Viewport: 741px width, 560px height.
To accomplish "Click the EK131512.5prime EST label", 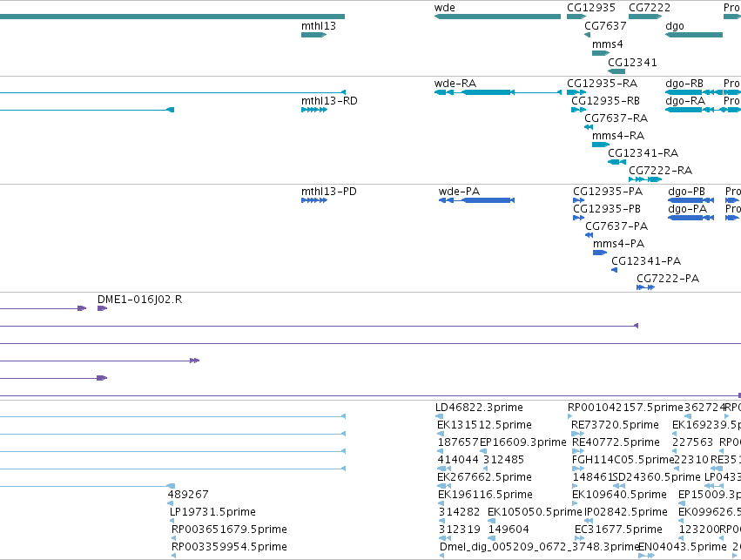I will 484,425.
